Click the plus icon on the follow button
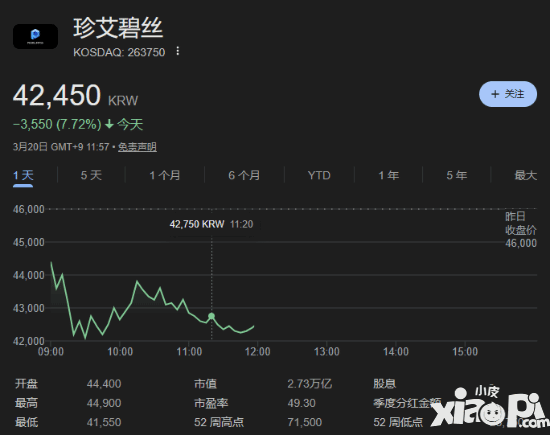 pyautogui.click(x=495, y=94)
